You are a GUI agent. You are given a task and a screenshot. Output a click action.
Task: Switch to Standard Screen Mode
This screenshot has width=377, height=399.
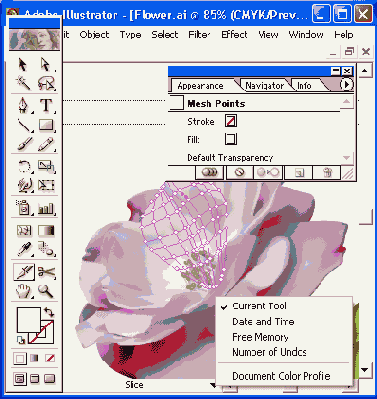click(20, 379)
